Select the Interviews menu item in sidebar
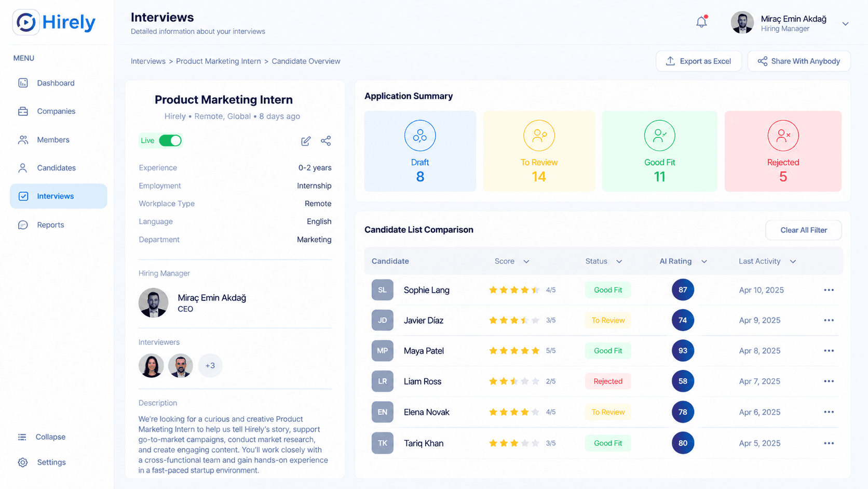868x489 pixels. tap(58, 196)
